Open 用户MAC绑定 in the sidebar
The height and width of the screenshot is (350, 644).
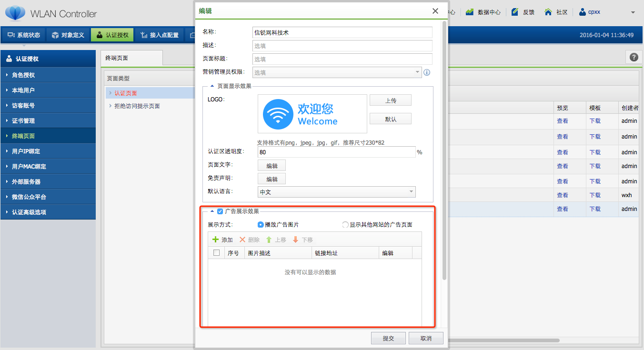[48, 166]
